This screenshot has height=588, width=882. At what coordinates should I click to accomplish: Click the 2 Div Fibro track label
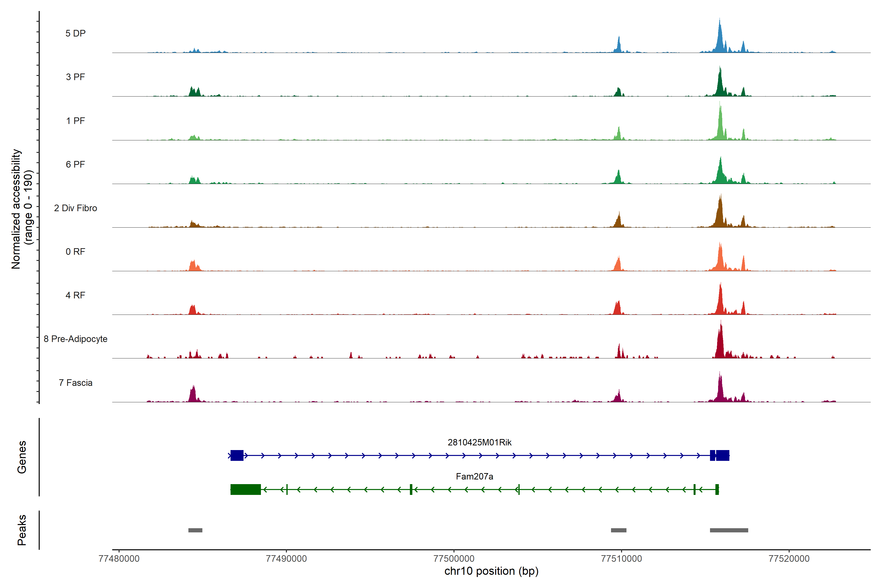(75, 208)
